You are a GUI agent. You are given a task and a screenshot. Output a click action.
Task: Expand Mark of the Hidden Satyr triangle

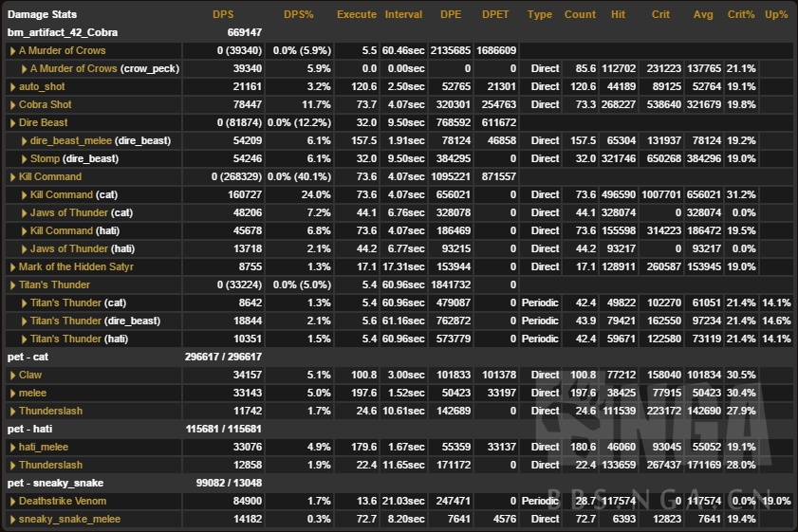point(12,267)
